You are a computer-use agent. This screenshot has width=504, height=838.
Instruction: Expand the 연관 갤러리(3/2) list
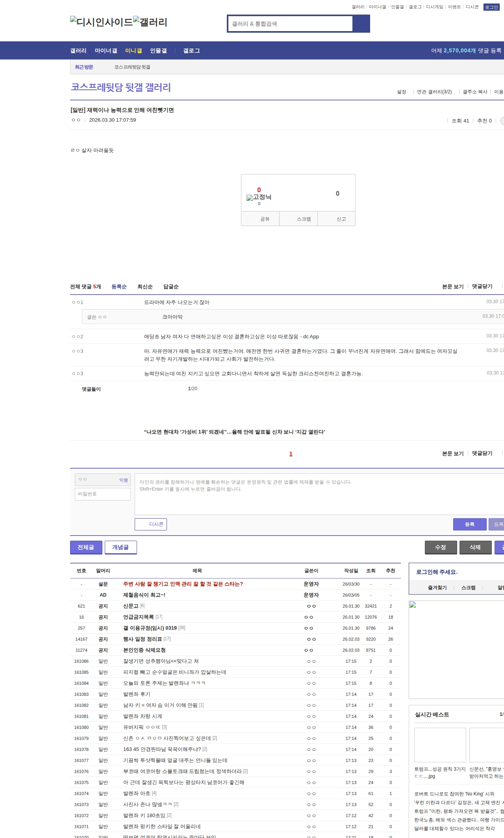pyautogui.click(x=434, y=92)
